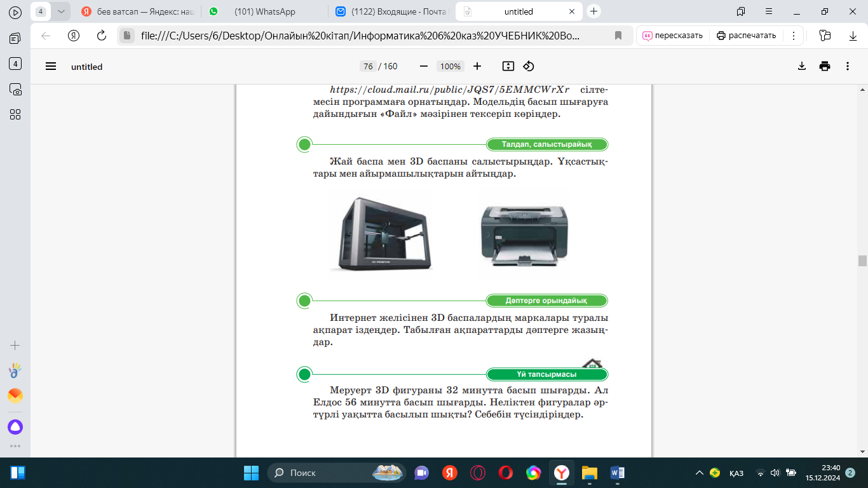Click the PDF vertical scrollbar thumb
Viewport: 868px width, 488px height.
coord(862,261)
